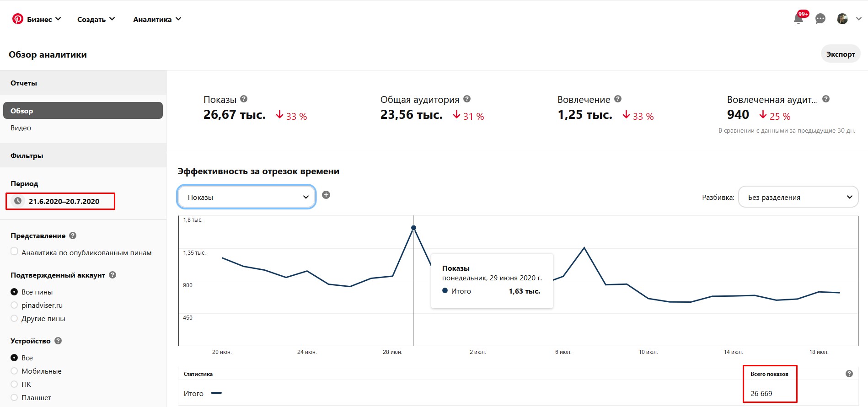Open the notifications bell
The height and width of the screenshot is (407, 868).
pos(798,19)
